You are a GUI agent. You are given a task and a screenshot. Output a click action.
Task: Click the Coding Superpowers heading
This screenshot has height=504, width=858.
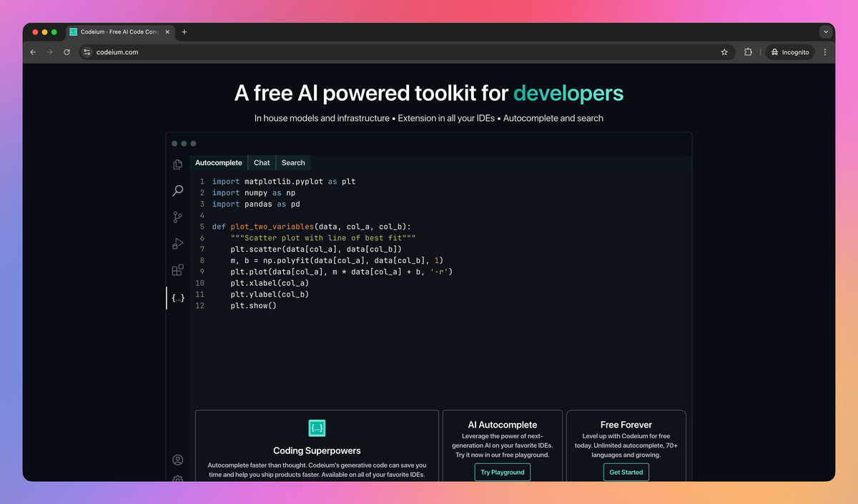[x=317, y=451]
